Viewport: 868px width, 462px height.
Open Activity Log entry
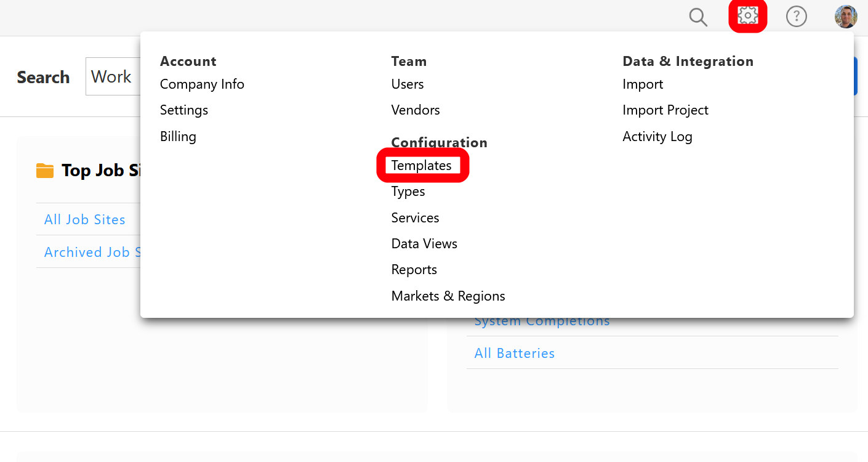click(x=657, y=137)
